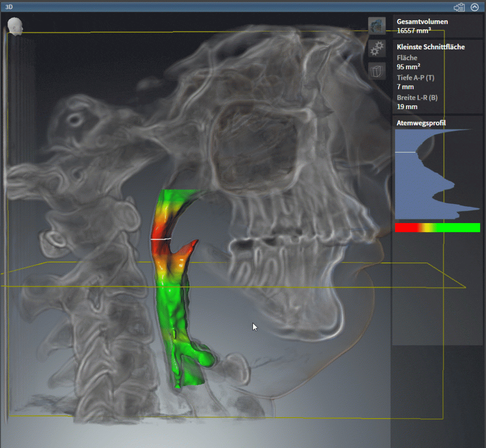Click the value 16557 mm³

pos(414,30)
